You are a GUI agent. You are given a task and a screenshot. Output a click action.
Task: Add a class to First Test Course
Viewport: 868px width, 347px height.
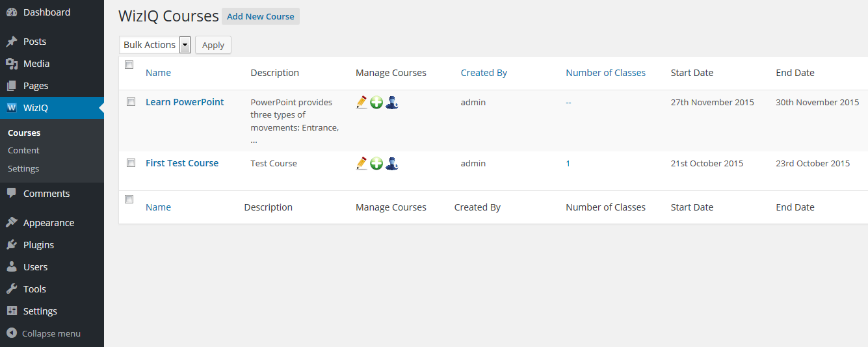click(x=376, y=164)
